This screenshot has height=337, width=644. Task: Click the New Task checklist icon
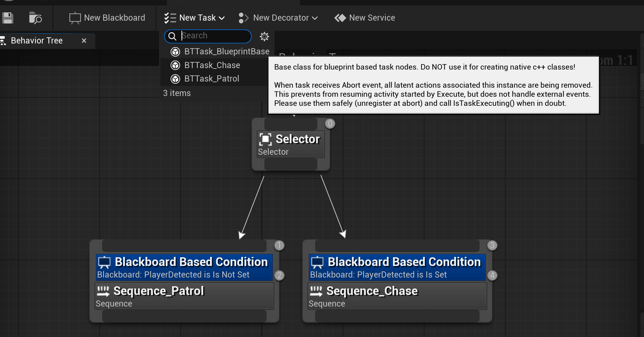170,18
